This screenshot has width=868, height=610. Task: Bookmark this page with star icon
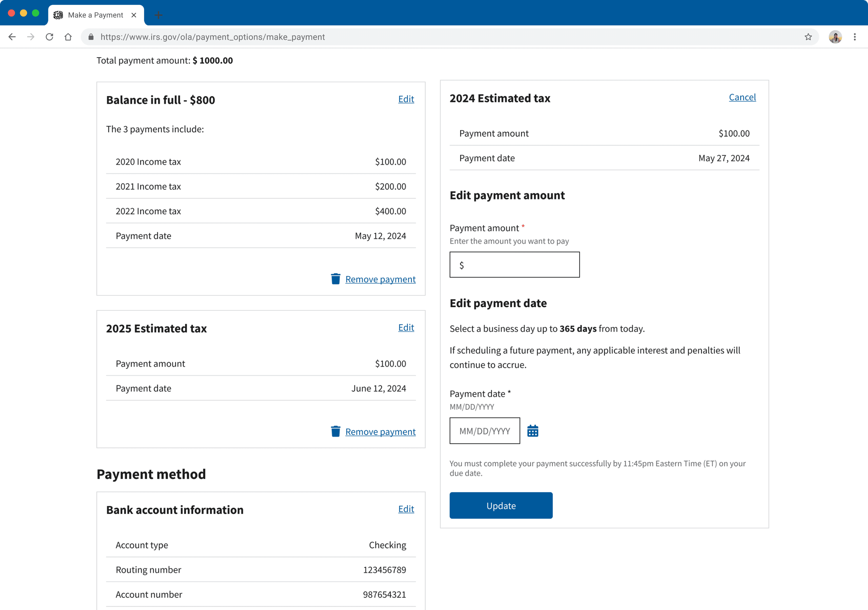point(808,37)
